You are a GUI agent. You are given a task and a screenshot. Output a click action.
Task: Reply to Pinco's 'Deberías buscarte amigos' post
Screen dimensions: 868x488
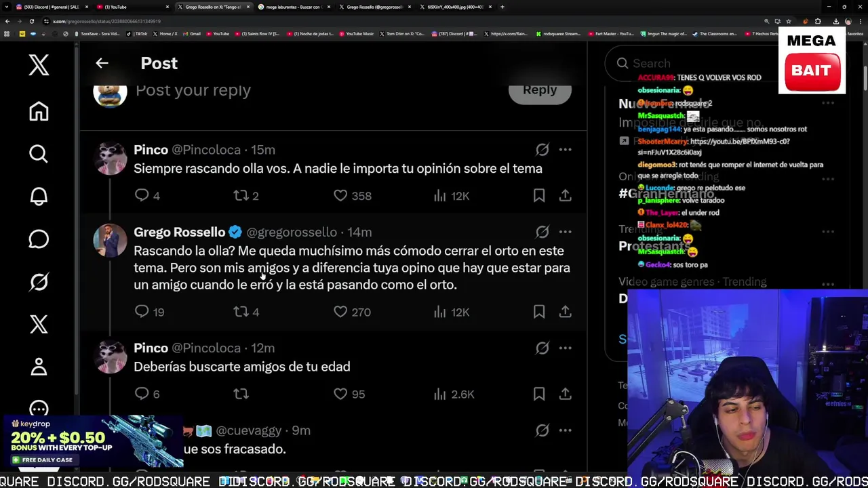(x=142, y=394)
